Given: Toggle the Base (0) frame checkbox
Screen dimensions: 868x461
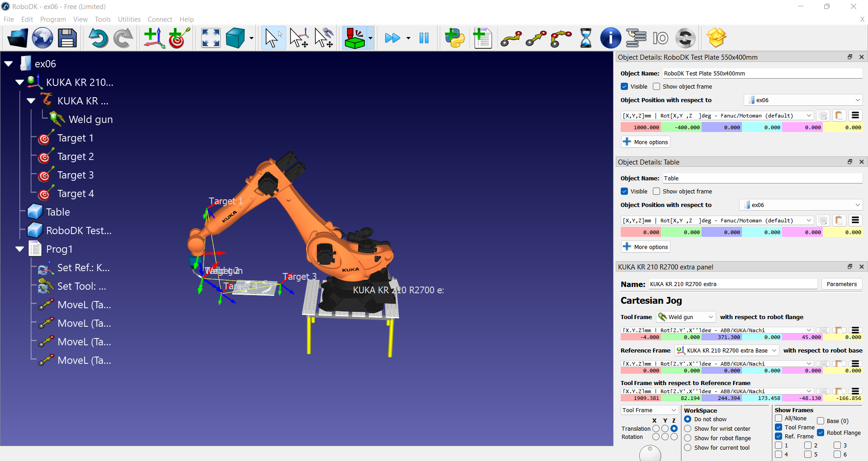Looking at the screenshot, I should tap(821, 421).
